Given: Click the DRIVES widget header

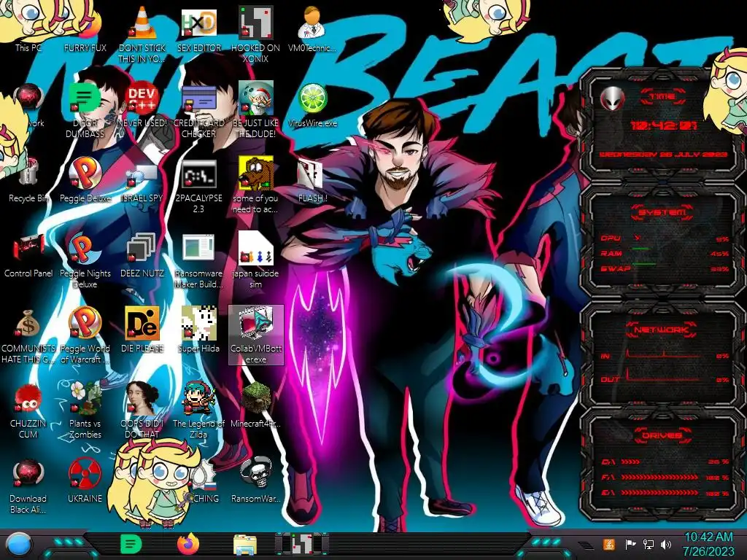Looking at the screenshot, I should (661, 435).
